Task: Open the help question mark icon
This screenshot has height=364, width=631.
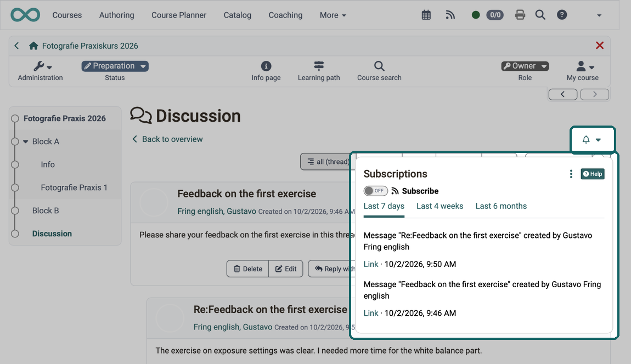Action: tap(562, 15)
